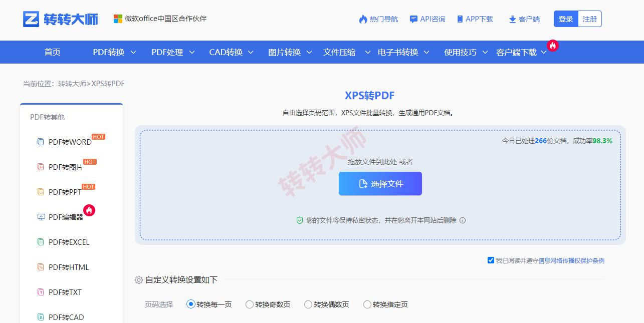
Task: Expand the 使用技巧 menu chevron
Action: pos(485,52)
